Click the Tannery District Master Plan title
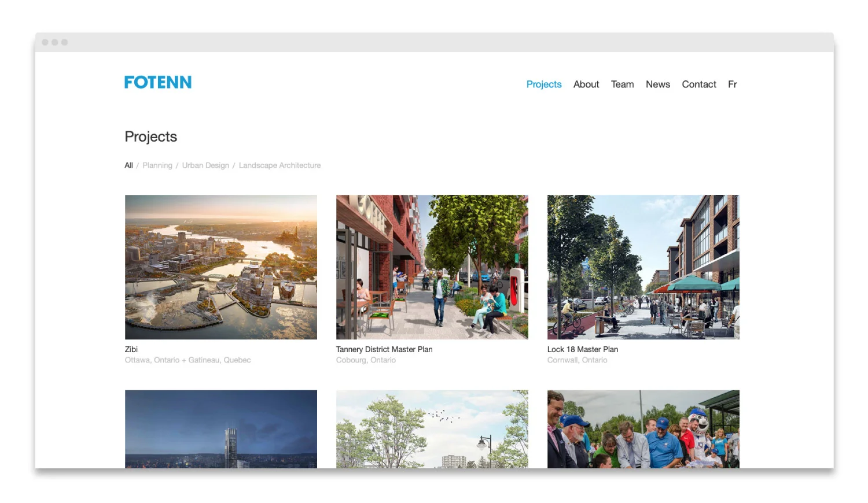Screen dimensions: 868x503 click(384, 349)
